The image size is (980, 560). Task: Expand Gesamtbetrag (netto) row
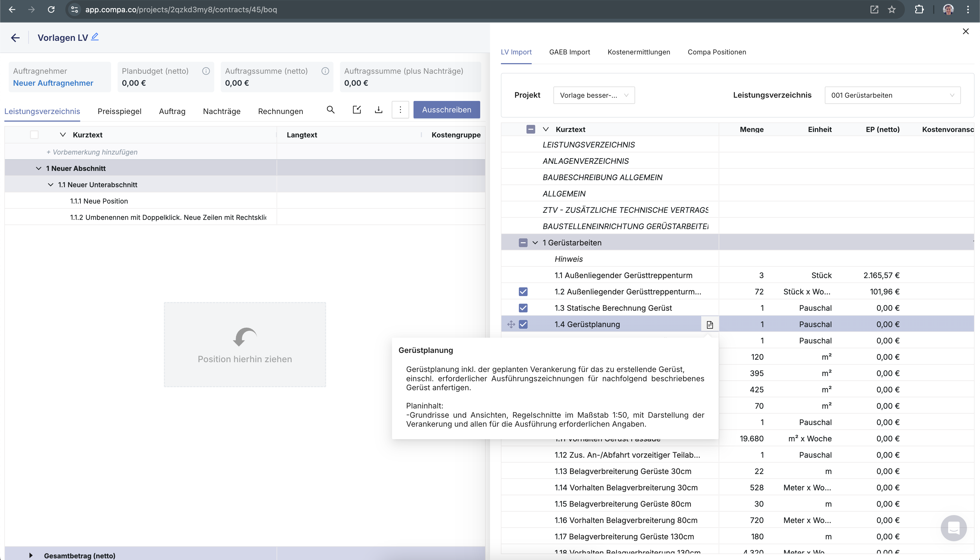pyautogui.click(x=31, y=555)
